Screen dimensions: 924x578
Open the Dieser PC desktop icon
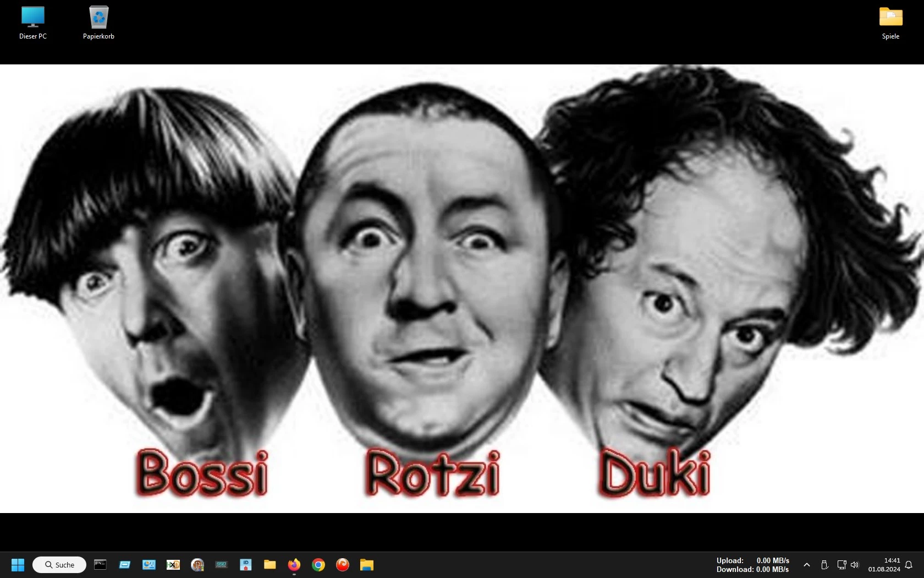coord(33,23)
